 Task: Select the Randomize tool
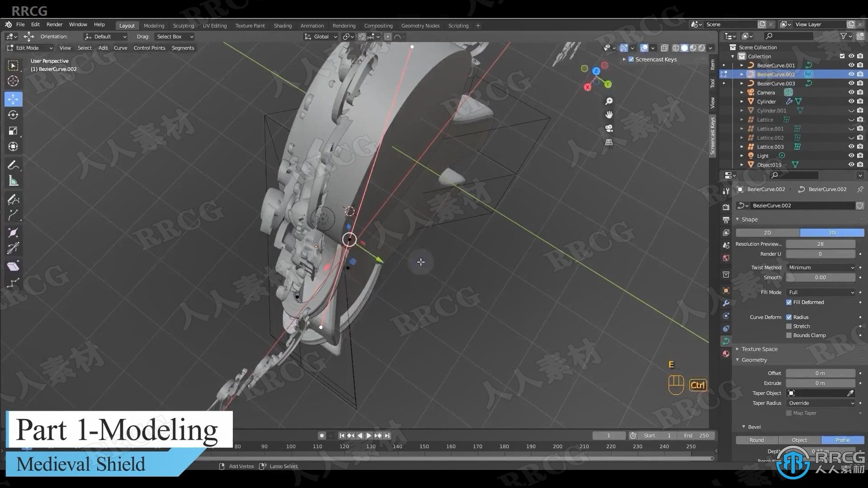click(x=13, y=283)
